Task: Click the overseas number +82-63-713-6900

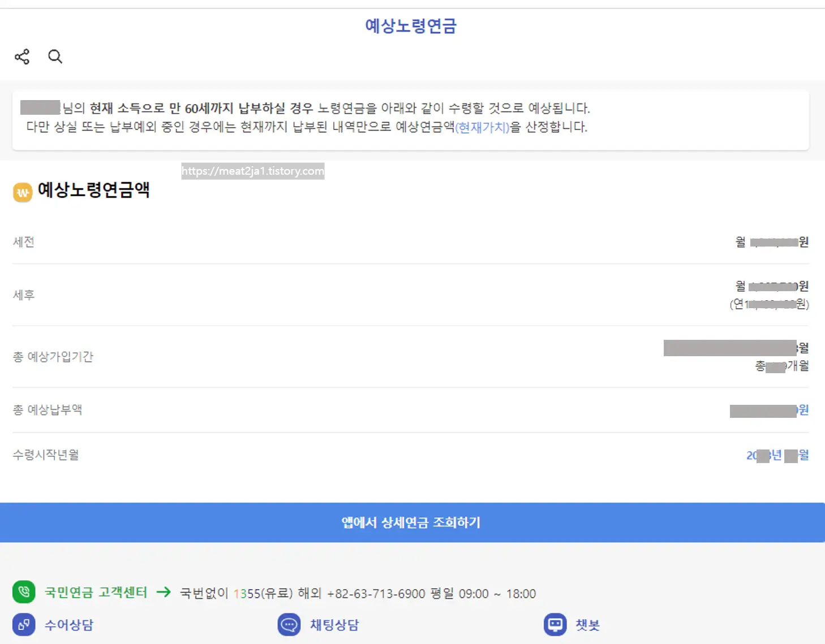Action: pyautogui.click(x=376, y=594)
